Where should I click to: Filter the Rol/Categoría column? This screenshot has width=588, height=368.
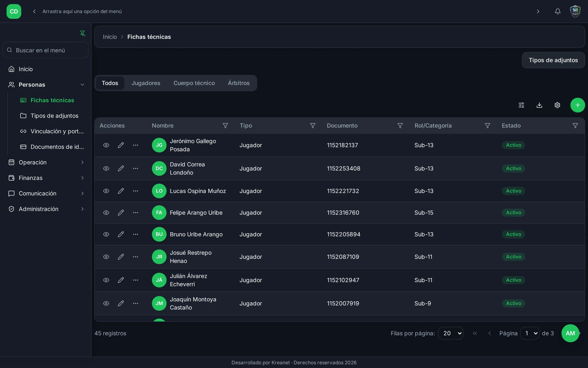click(488, 126)
